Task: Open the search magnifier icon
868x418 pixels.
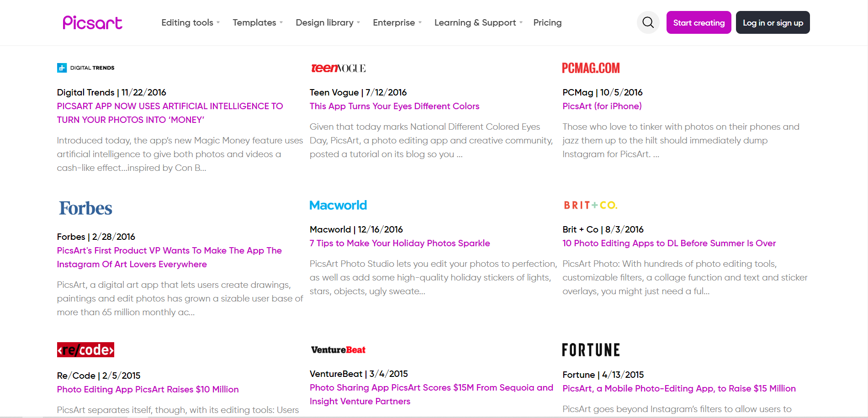Action: click(648, 22)
